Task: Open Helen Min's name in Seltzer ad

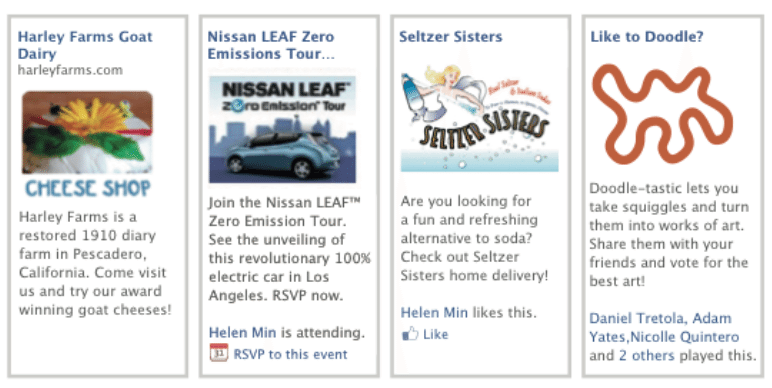Action: coord(434,313)
